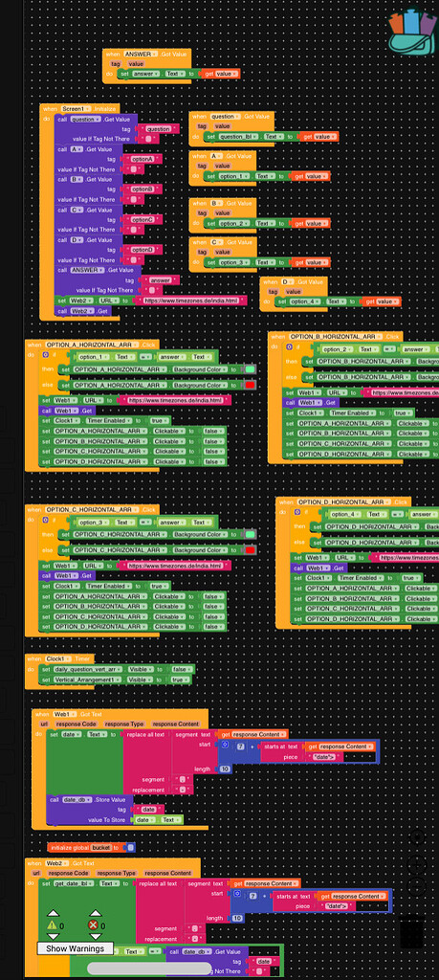
Task: Open Web2 dropdown in call Web2.Get block
Action: [81, 311]
